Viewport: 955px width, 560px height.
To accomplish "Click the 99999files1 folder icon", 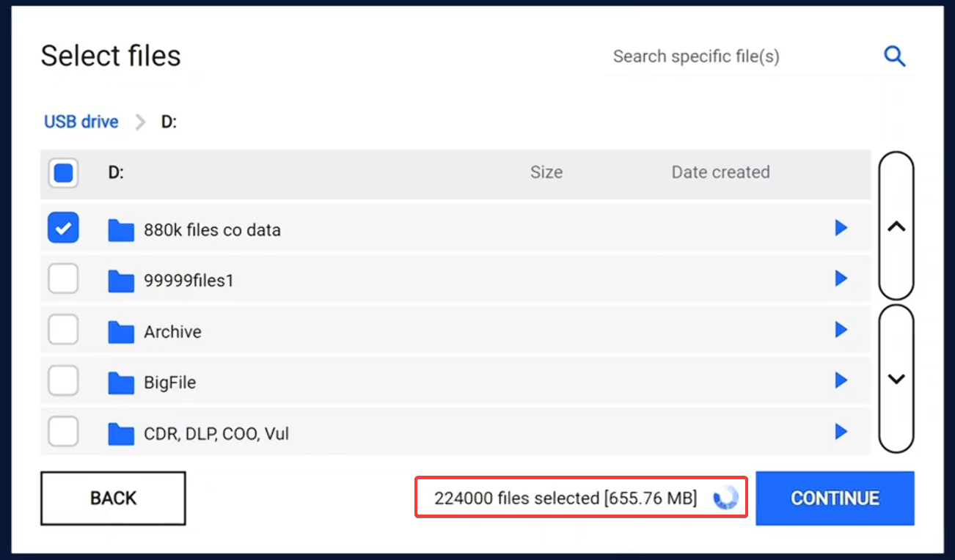I will pyautogui.click(x=121, y=281).
